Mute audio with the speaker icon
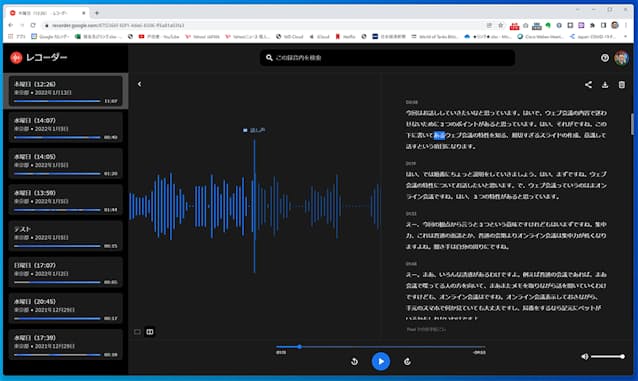The height and width of the screenshot is (381, 638). [585, 357]
